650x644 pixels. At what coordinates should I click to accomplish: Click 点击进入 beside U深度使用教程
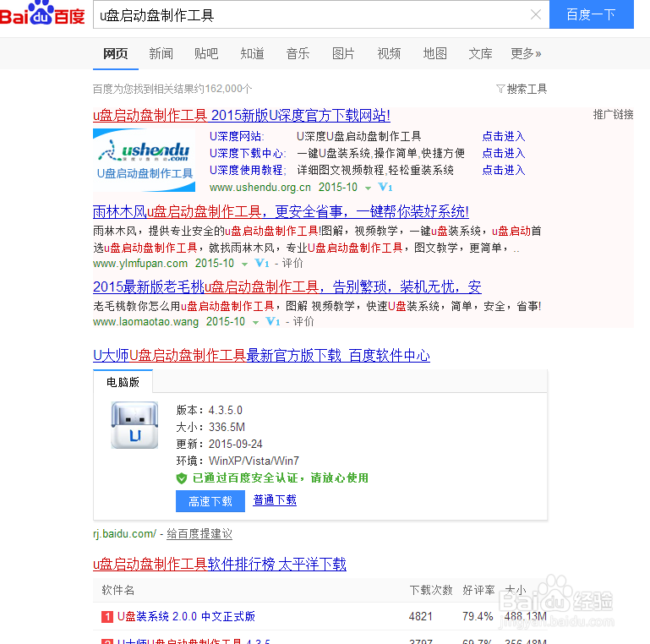pyautogui.click(x=504, y=171)
